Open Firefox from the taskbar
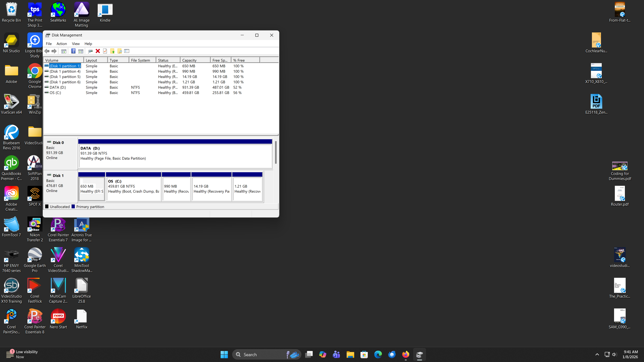 point(406,354)
